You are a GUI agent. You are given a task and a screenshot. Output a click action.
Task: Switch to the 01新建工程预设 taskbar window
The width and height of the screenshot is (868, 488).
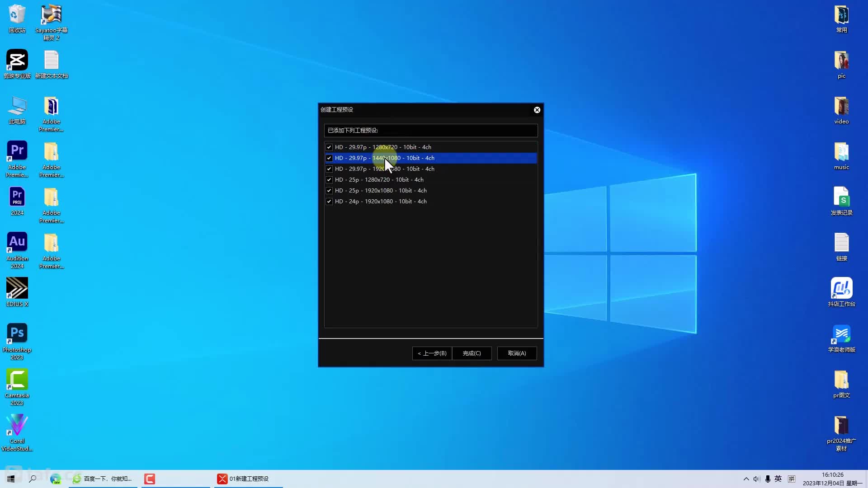tap(248, 479)
